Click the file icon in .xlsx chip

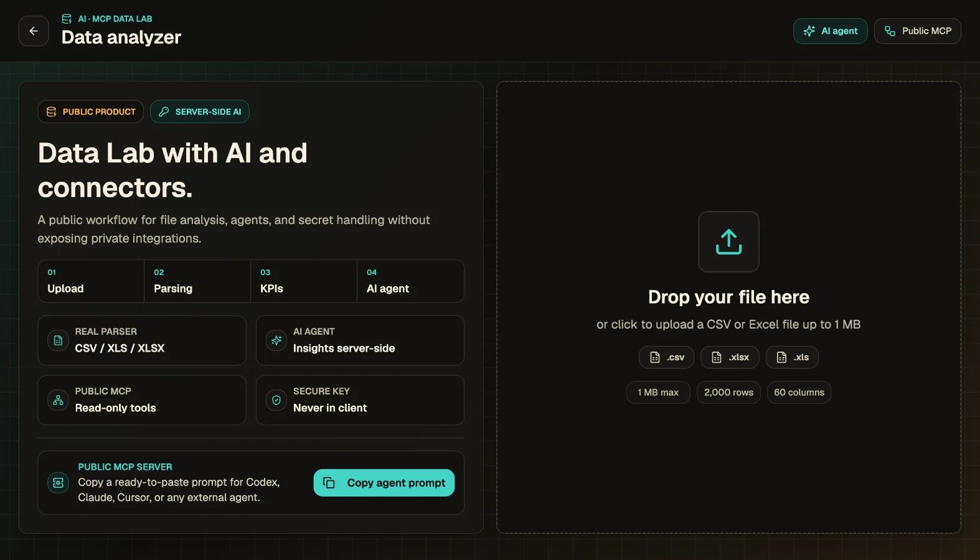(717, 357)
